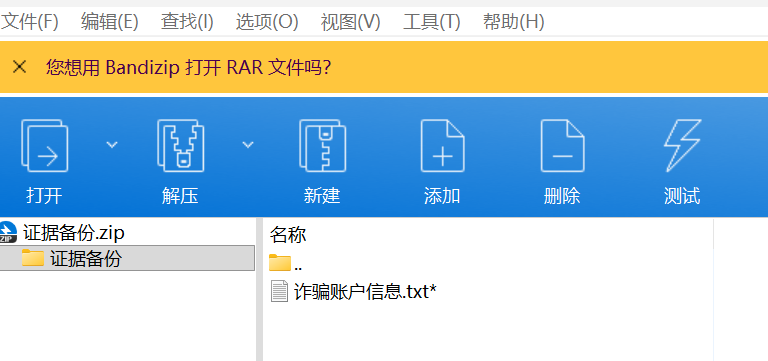768x361 pixels.
Task: Open the 工具(T) menu
Action: [432, 22]
